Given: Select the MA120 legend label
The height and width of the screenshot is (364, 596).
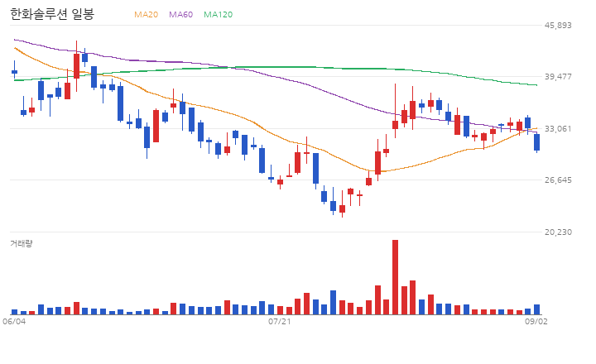Looking at the screenshot, I should click(x=219, y=14).
